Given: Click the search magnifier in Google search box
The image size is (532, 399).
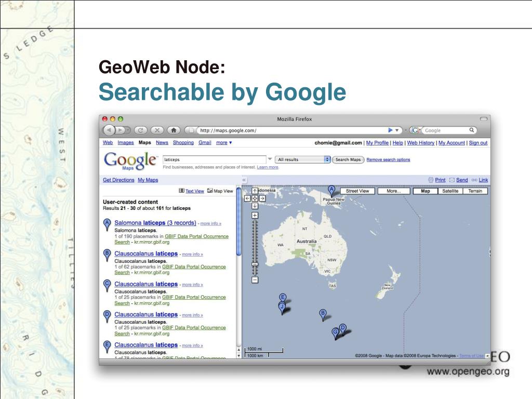Looking at the screenshot, I should pos(471,130).
